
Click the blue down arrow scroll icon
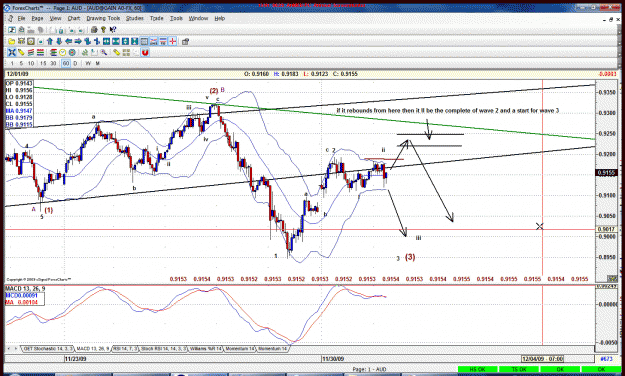tap(59, 41)
